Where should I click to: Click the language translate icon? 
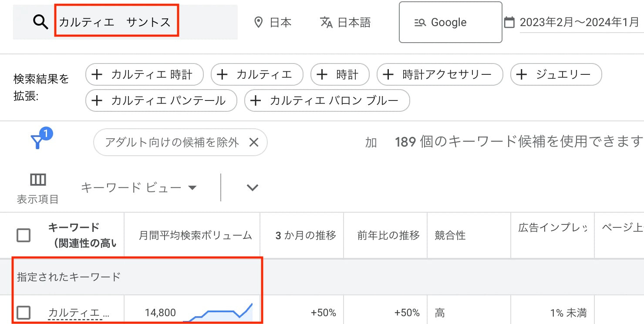click(x=326, y=22)
